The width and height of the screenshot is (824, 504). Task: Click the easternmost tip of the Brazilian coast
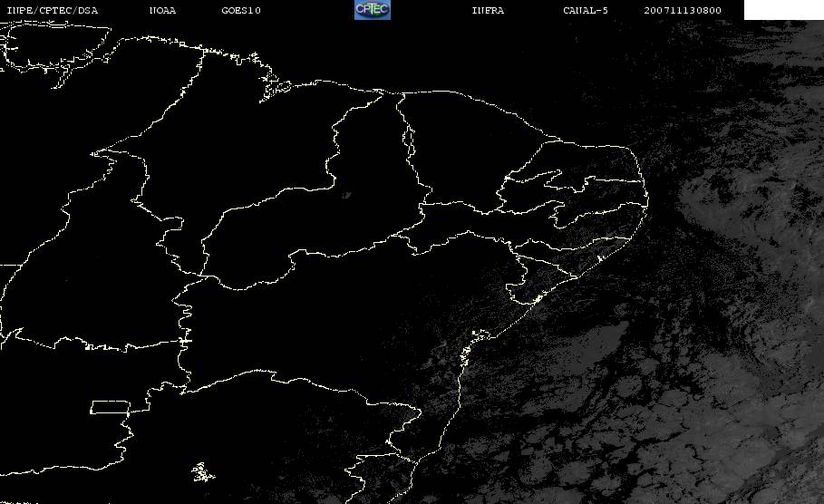(649, 205)
